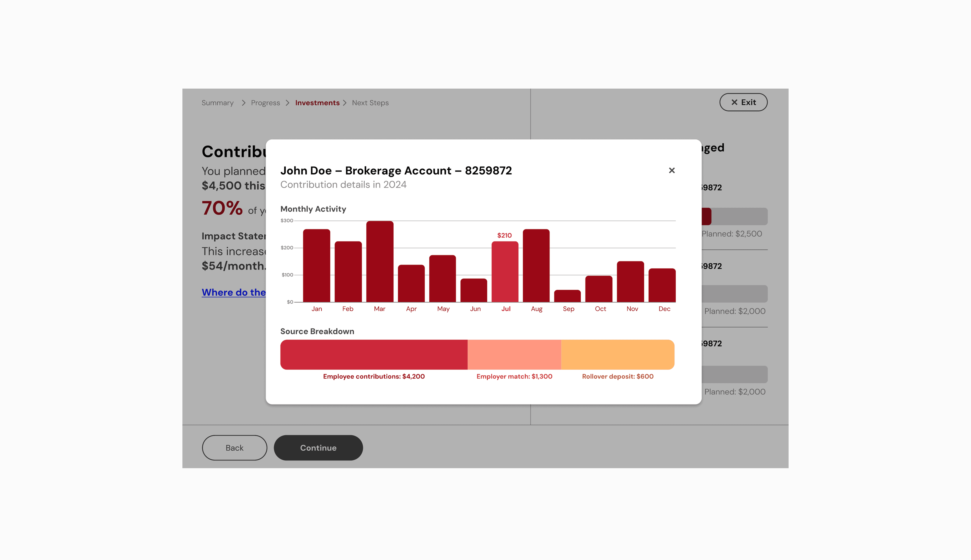Click the X icon inside the Exit button

[734, 102]
